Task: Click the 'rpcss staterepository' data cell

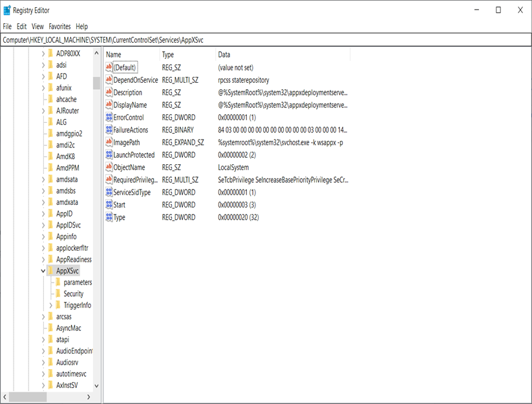Action: tap(244, 80)
